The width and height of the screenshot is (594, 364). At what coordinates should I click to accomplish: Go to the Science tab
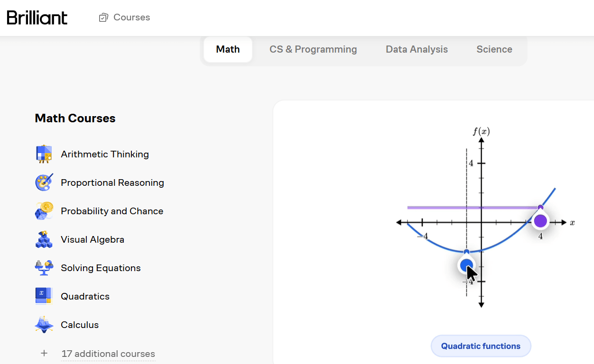(x=494, y=49)
